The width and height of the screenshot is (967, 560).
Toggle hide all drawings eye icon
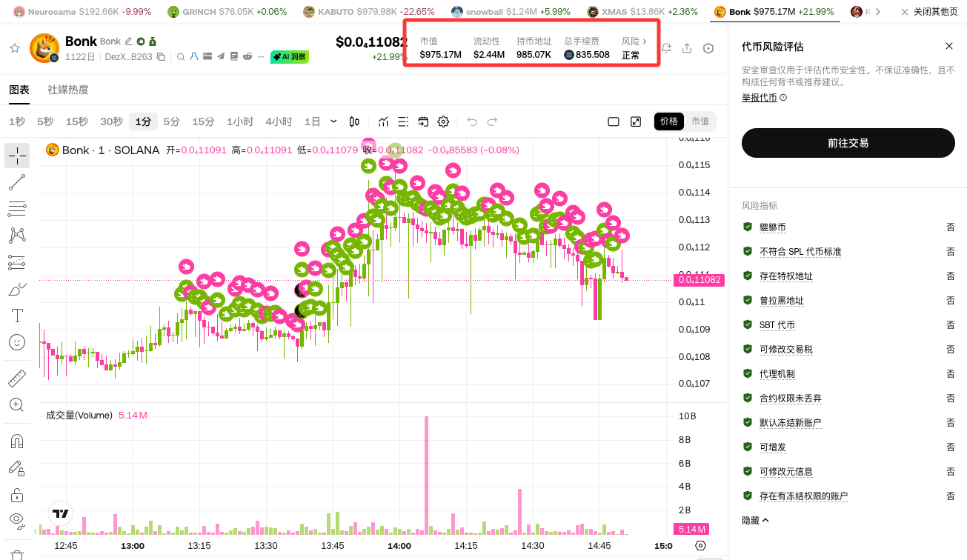pos(16,519)
